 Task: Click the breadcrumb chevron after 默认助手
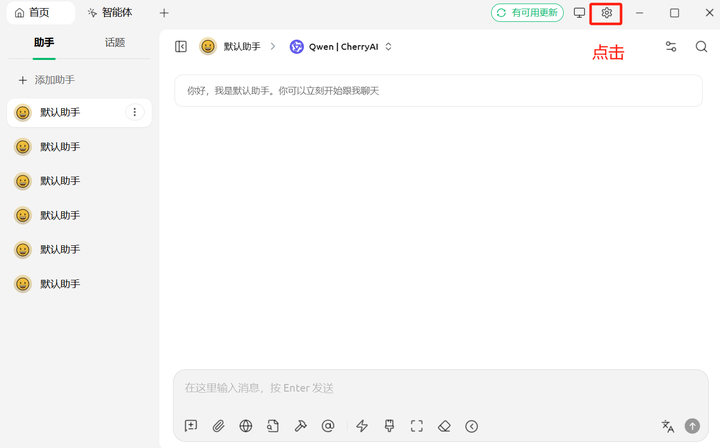(x=273, y=46)
